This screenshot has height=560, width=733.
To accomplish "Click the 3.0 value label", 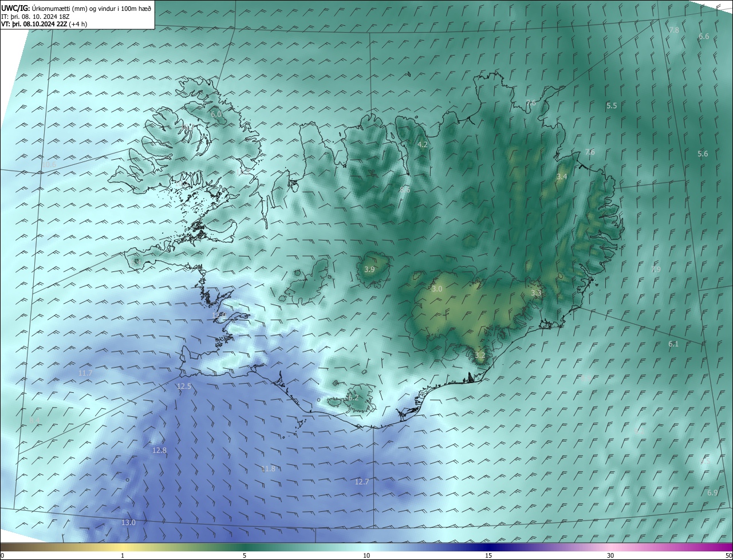I will click(437, 289).
